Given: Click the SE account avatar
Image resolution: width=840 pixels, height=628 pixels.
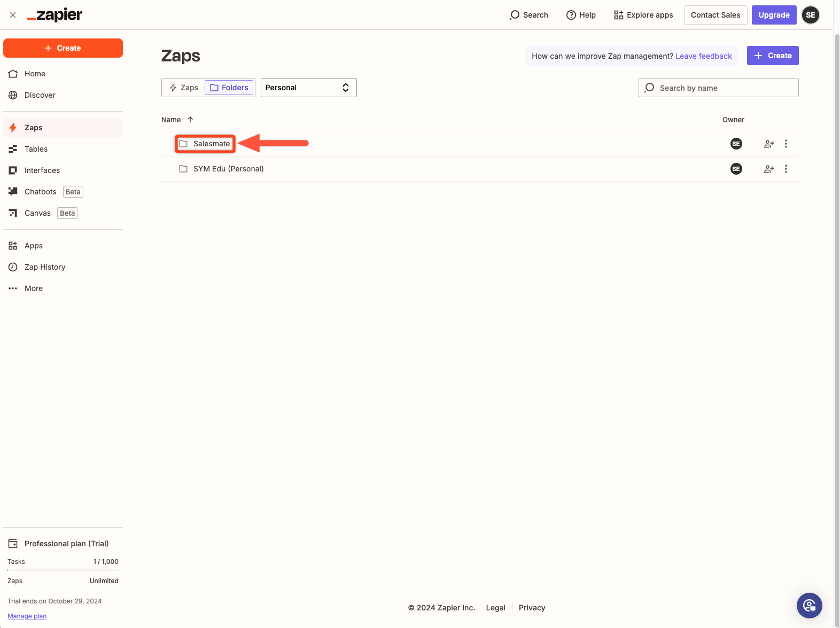Looking at the screenshot, I should click(x=811, y=15).
